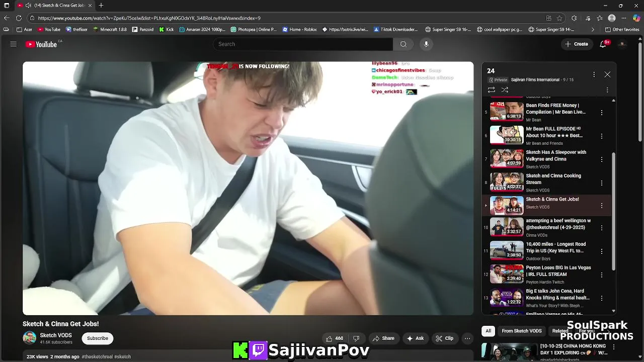Open the Acer bookmark
Screen dimensions: 644x362
25,30
